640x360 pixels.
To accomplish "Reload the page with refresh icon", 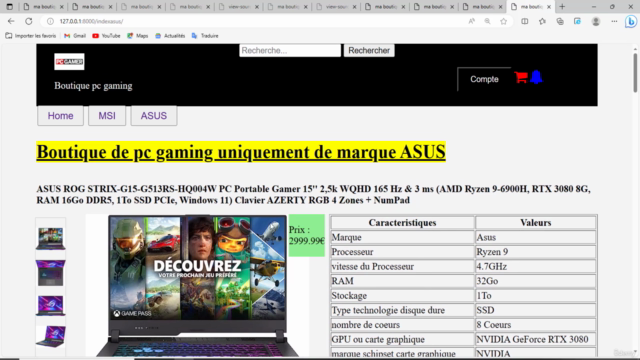I will (29, 21).
